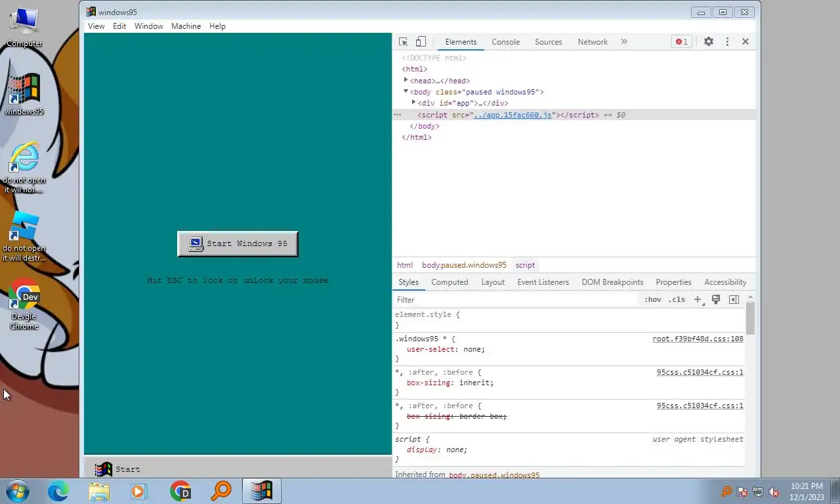Screen dimensions: 840x504
Task: Open Chrome Dev from the taskbar
Action: pyautogui.click(x=180, y=491)
